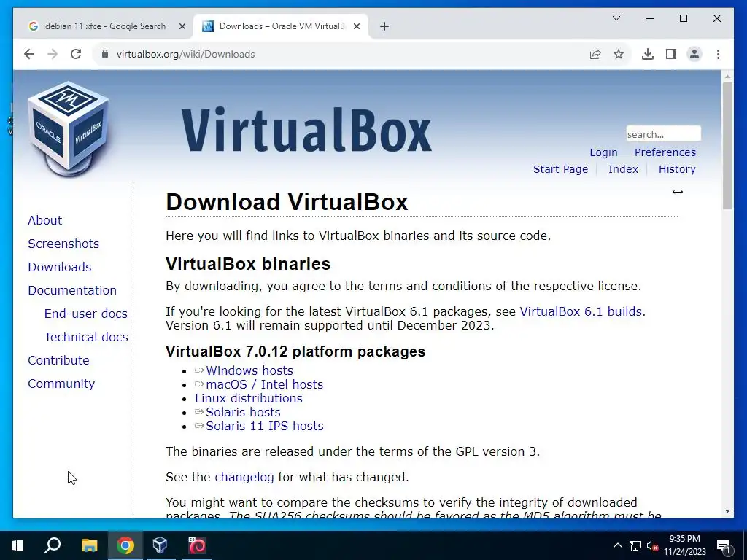Open File Explorer from the taskbar
747x560 pixels.
[89, 545]
